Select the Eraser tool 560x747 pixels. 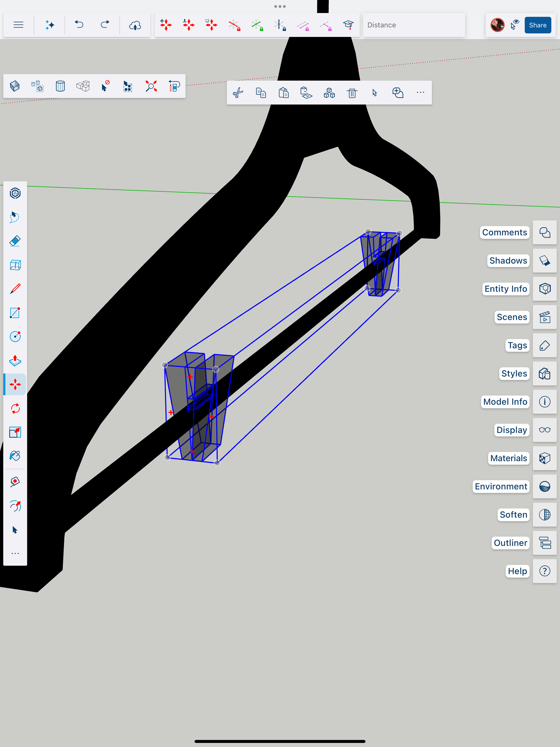point(15,241)
